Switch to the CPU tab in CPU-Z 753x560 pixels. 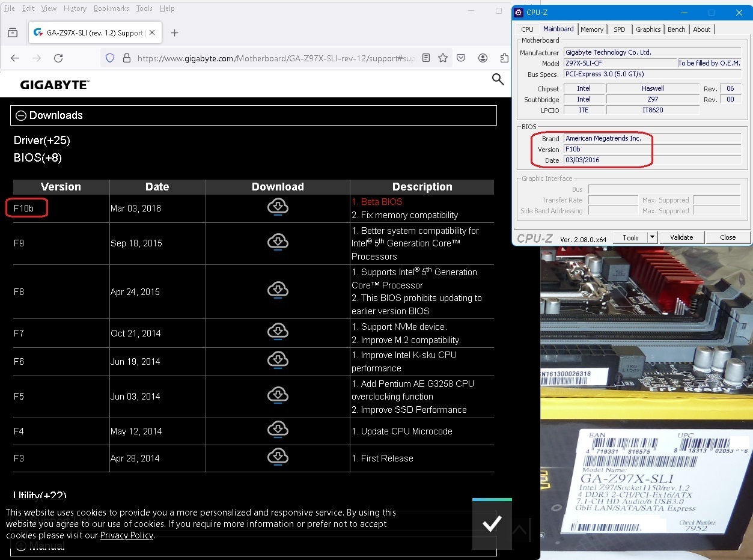click(x=527, y=29)
